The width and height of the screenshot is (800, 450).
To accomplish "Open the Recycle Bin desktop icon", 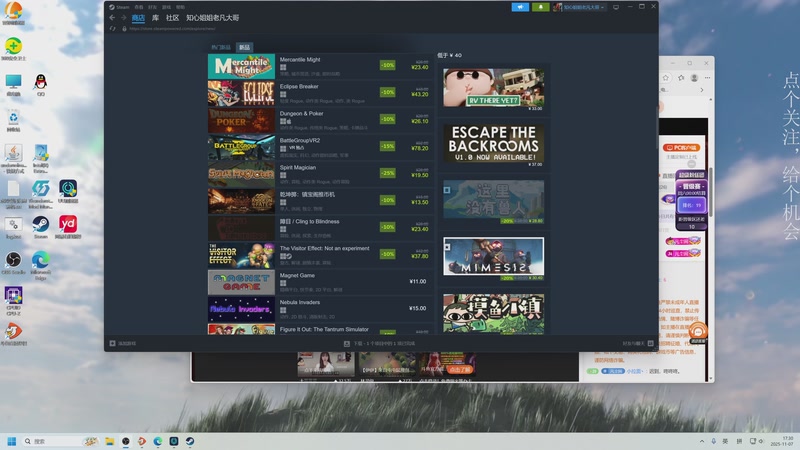I will click(13, 121).
